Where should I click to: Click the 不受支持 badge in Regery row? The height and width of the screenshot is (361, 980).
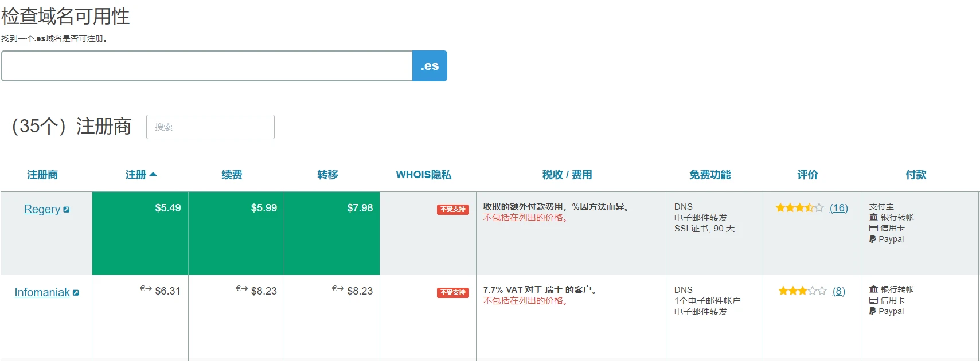tap(452, 210)
